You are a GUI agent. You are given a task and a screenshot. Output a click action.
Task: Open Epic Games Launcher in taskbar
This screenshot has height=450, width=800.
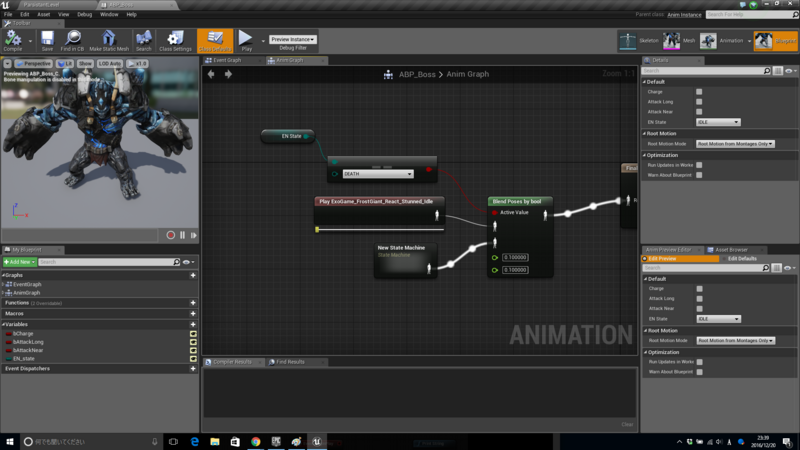[276, 442]
